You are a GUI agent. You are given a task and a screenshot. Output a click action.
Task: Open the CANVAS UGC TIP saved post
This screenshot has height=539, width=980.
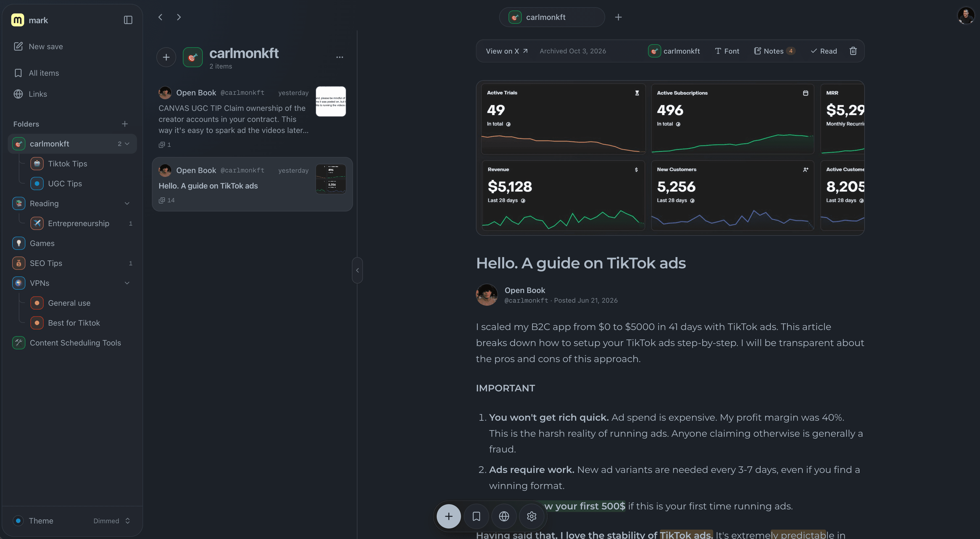coord(252,117)
